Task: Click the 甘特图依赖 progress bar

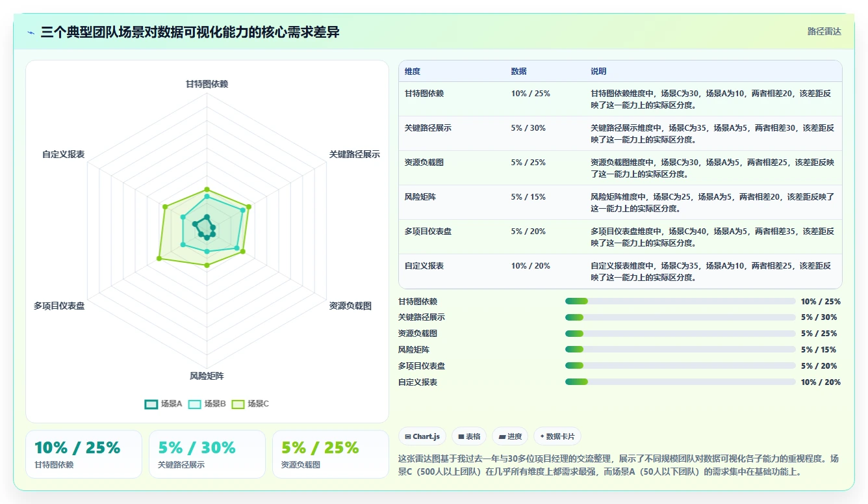Action: 680,301
